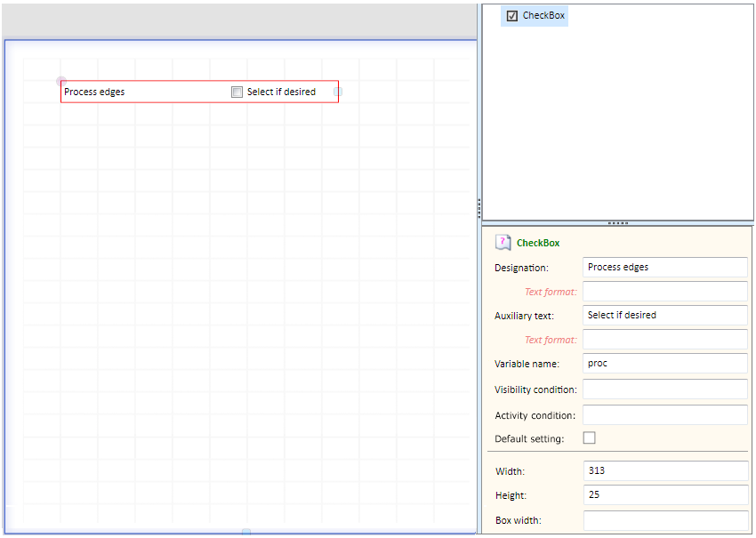
Task: Click the Default setting label
Action: [x=529, y=438]
